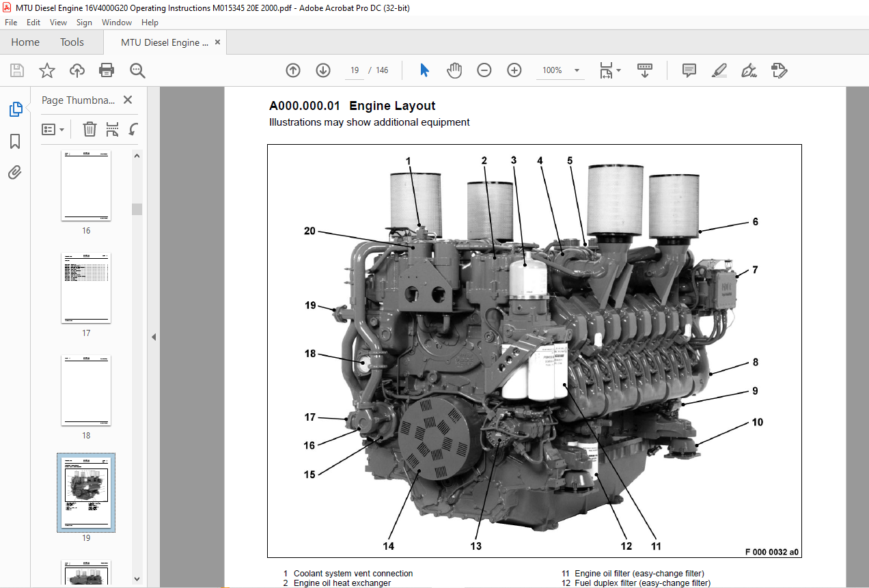Click the thumbnails panel scroll down arrow
Screen dimensions: 869x588
tap(137, 578)
